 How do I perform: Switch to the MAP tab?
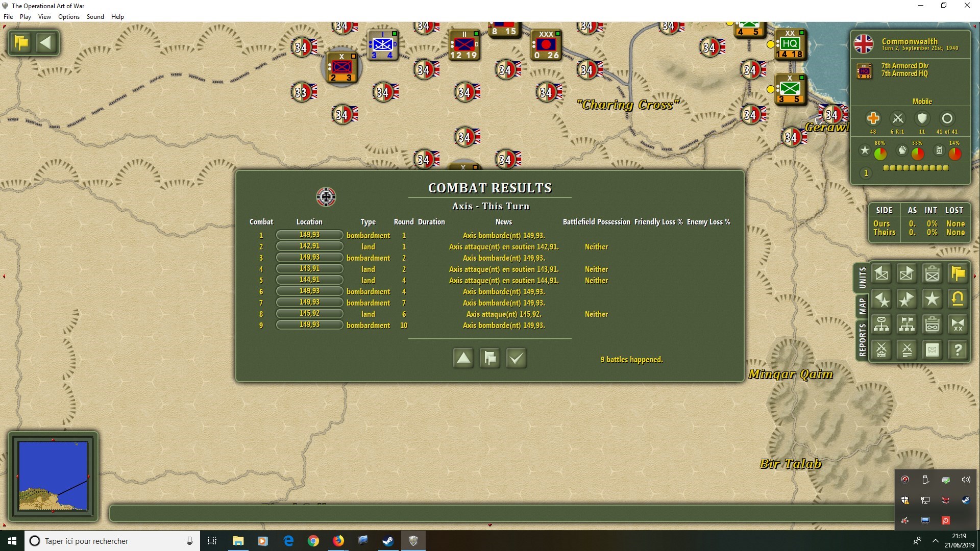[862, 306]
